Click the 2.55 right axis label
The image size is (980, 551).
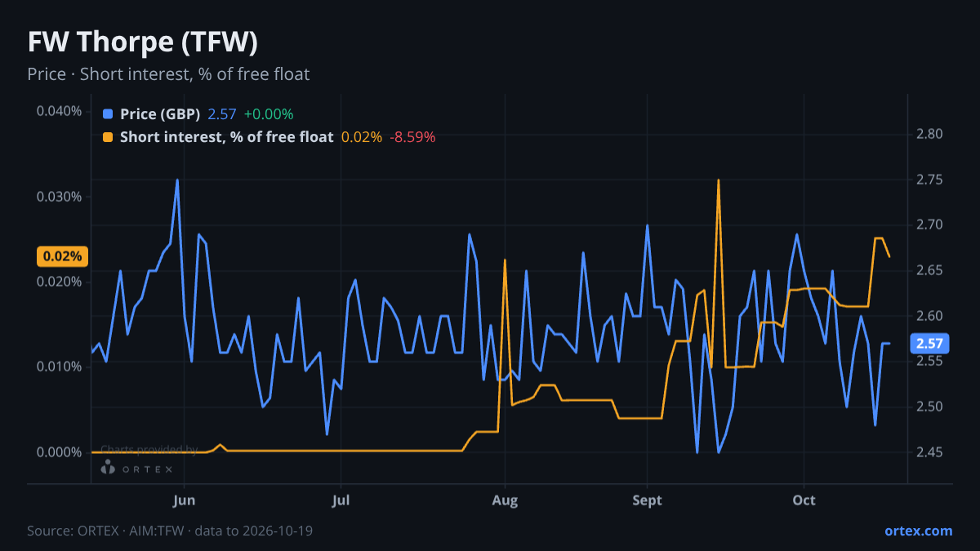click(x=930, y=361)
